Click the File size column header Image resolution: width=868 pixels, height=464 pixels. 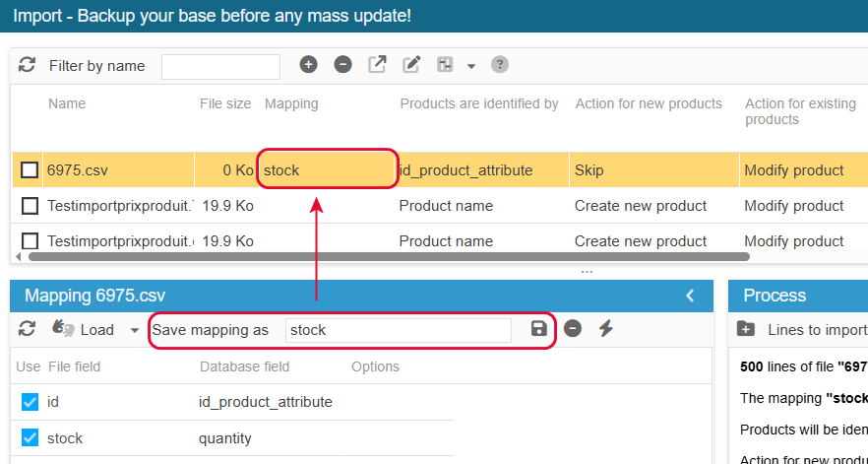tap(225, 103)
